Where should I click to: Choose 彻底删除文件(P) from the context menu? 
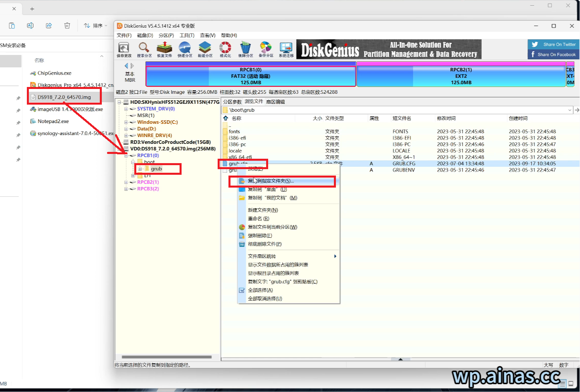[289, 244]
